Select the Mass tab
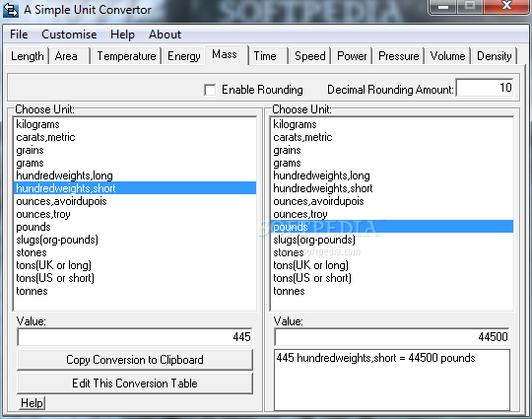 (226, 54)
